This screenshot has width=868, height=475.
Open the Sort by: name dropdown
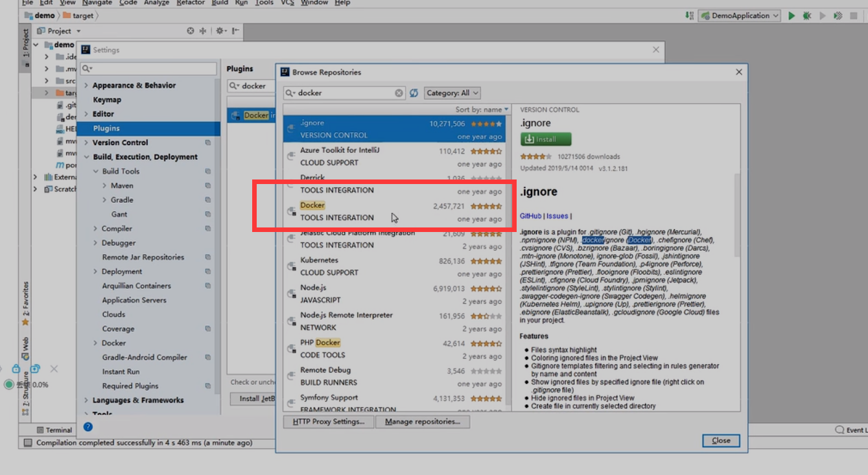(482, 110)
